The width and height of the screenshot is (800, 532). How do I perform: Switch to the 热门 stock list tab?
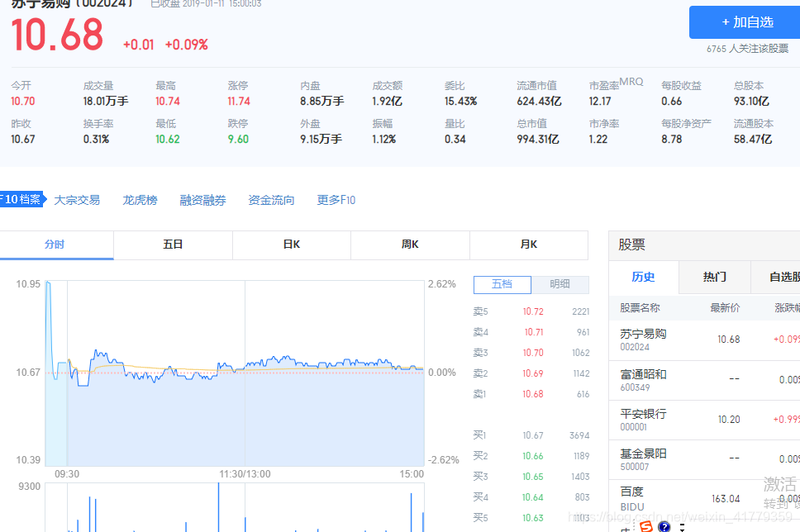coord(714,277)
